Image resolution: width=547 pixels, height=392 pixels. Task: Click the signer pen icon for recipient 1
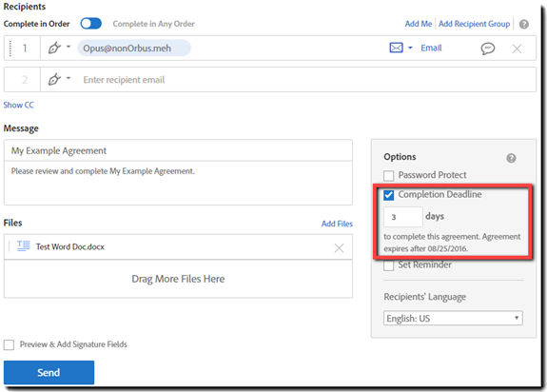point(54,48)
